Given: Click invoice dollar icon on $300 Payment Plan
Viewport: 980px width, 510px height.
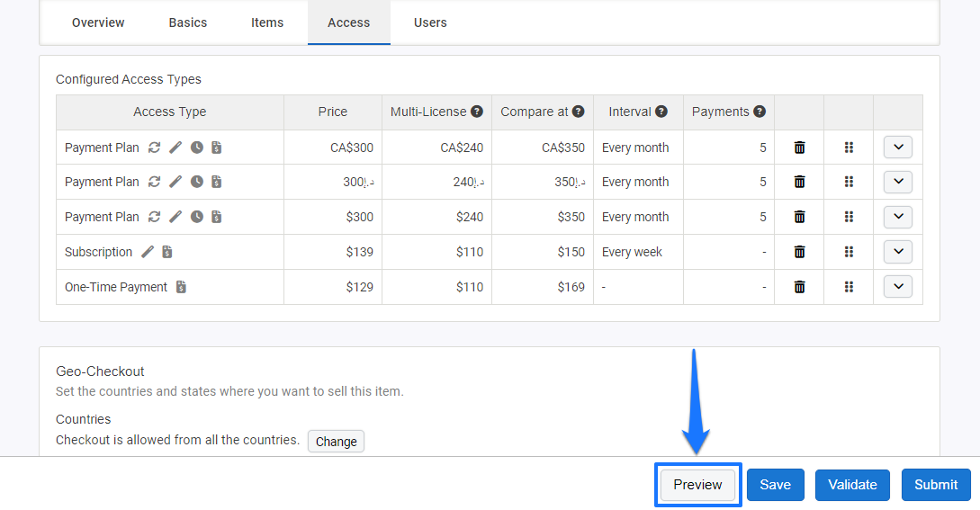Looking at the screenshot, I should tap(217, 217).
